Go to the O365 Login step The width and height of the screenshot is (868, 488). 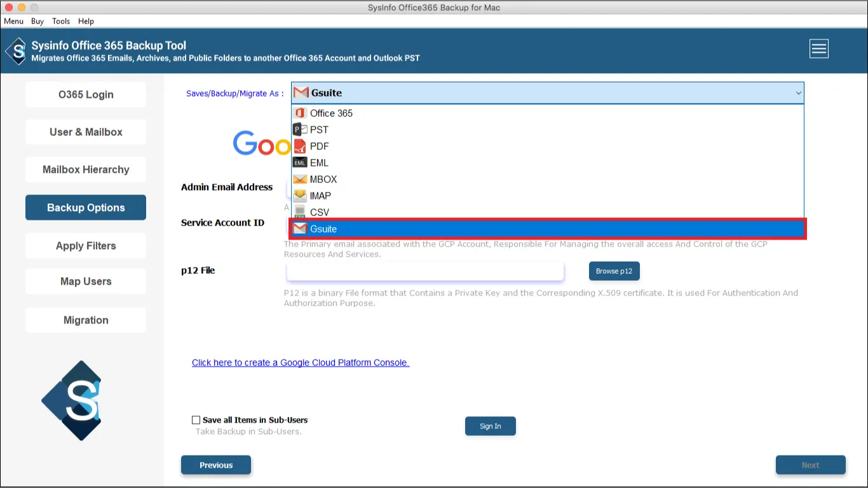(x=86, y=95)
